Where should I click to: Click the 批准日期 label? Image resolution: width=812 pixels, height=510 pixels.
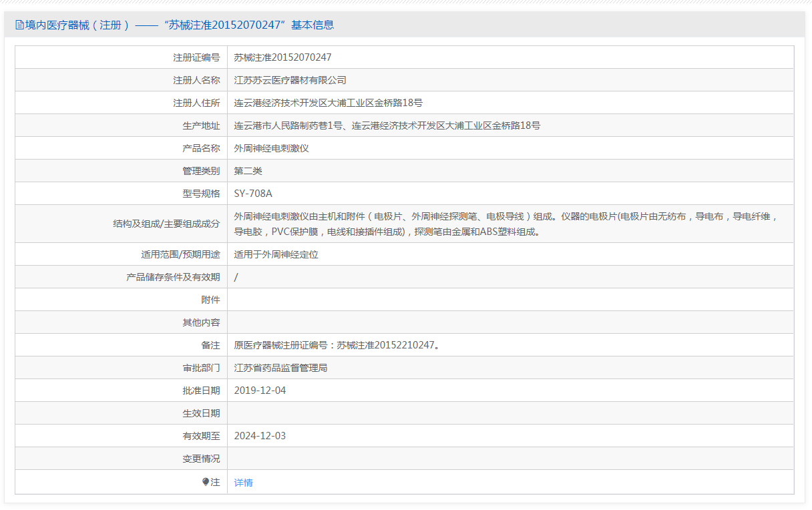(201, 391)
